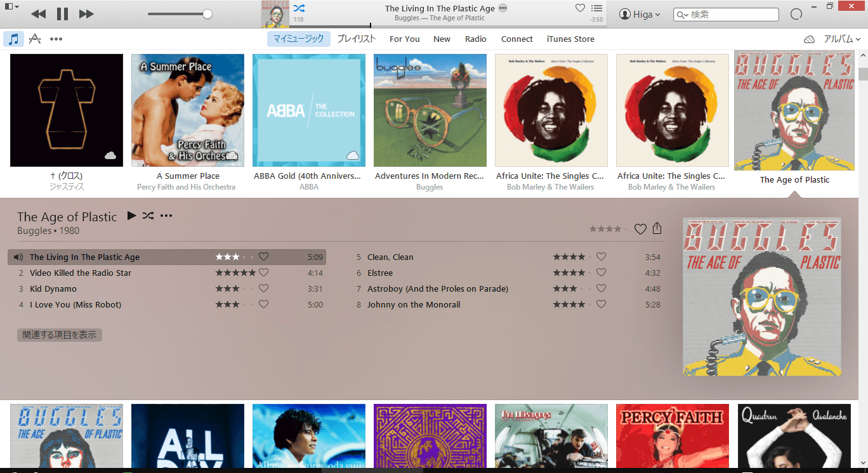Click the 関連する項目を表示 button
Screen dimensions: 868x473
pos(60,335)
